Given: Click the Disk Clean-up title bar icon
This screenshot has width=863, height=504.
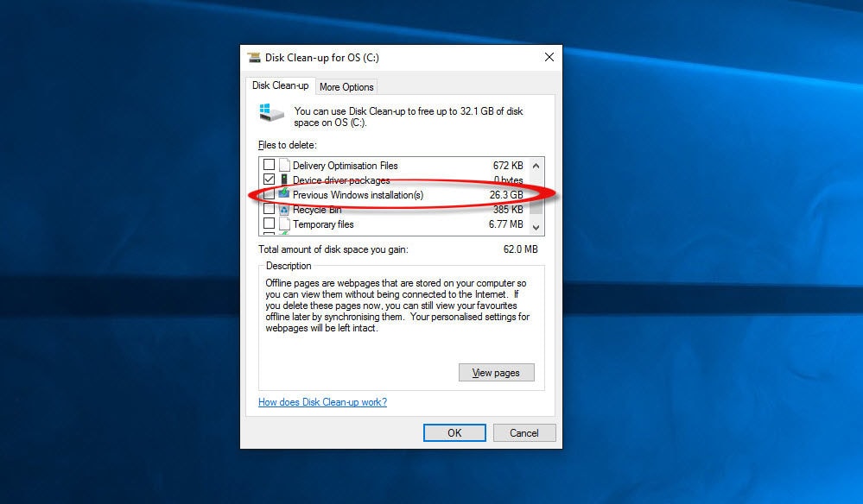Looking at the screenshot, I should (x=254, y=57).
